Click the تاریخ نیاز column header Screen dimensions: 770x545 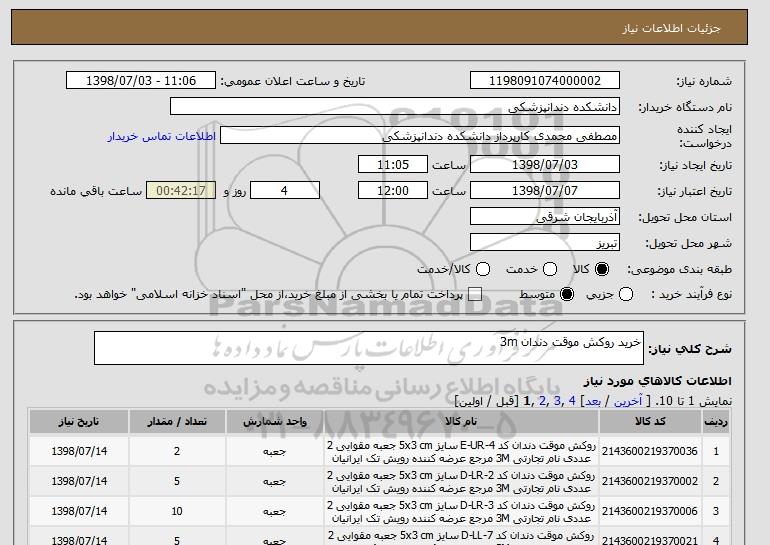(79, 422)
